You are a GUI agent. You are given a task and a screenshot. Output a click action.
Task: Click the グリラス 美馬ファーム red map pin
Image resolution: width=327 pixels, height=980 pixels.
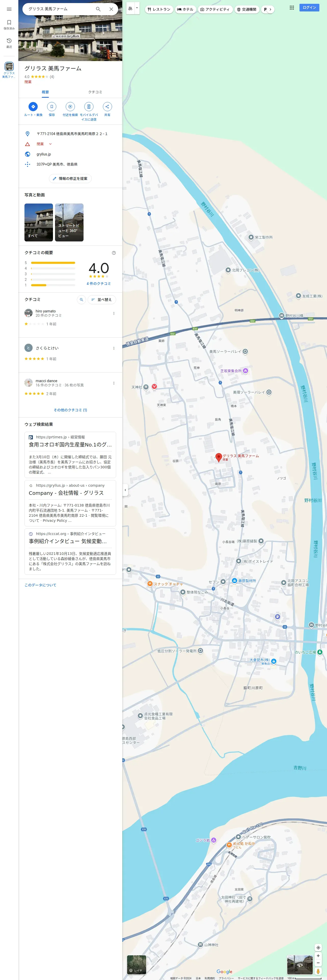pyautogui.click(x=219, y=457)
